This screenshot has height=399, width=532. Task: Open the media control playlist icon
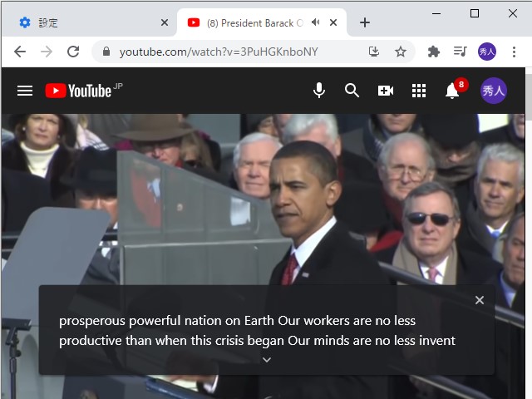tap(461, 52)
